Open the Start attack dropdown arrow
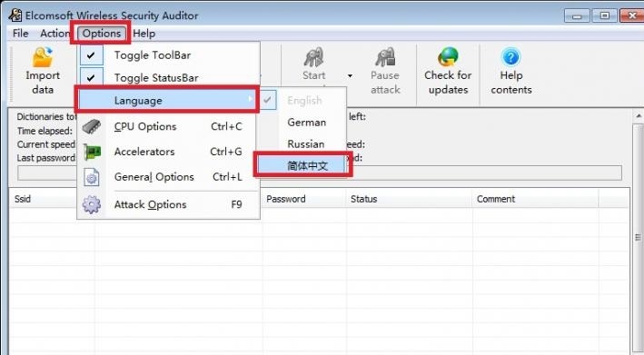The height and width of the screenshot is (355, 644). click(x=350, y=75)
